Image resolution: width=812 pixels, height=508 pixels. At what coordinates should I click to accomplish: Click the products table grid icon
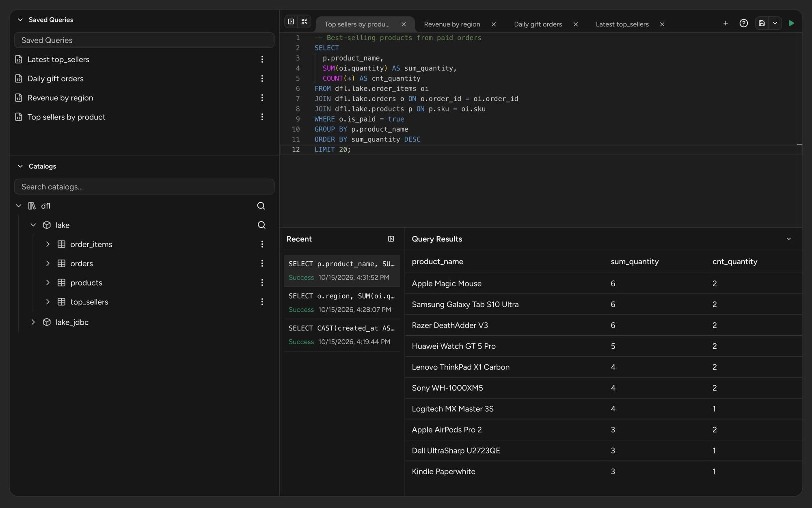[x=61, y=282]
